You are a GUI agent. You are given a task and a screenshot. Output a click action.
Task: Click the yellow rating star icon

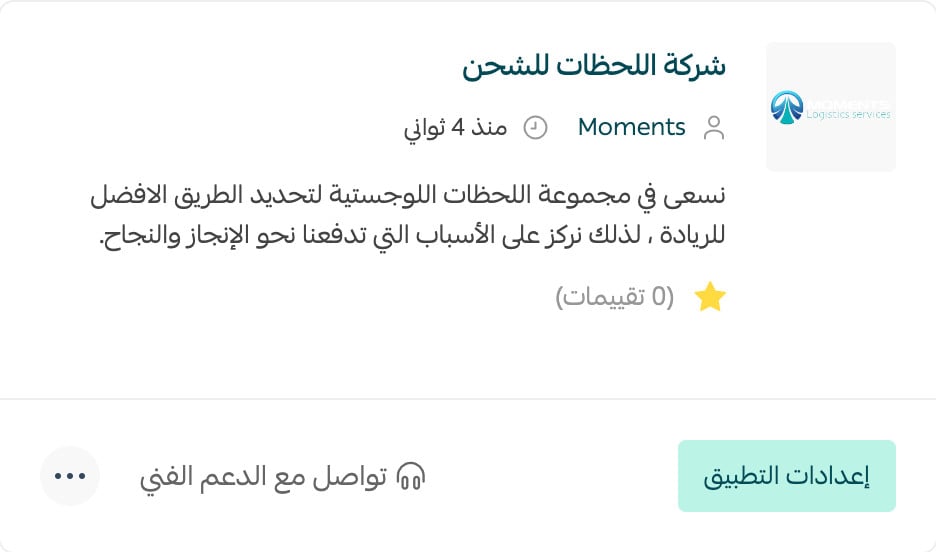point(710,297)
